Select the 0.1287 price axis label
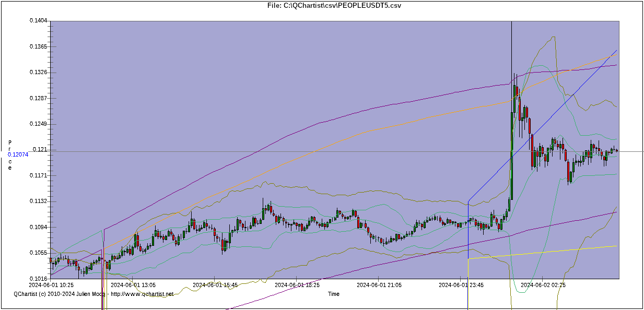The height and width of the screenshot is (310, 644). [x=38, y=98]
